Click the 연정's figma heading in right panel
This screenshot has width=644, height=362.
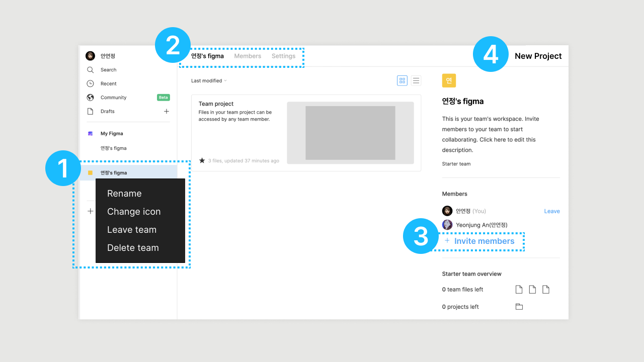coord(463,101)
